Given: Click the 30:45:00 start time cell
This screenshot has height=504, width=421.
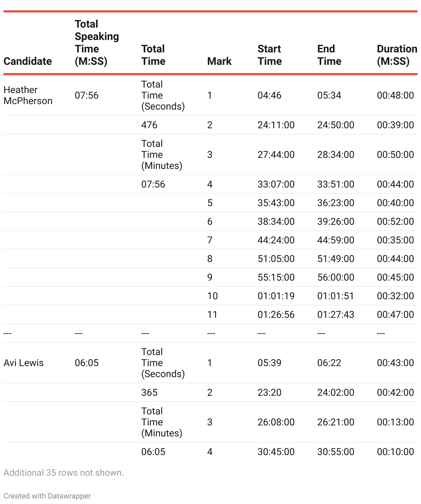Looking at the screenshot, I should pos(276,452).
